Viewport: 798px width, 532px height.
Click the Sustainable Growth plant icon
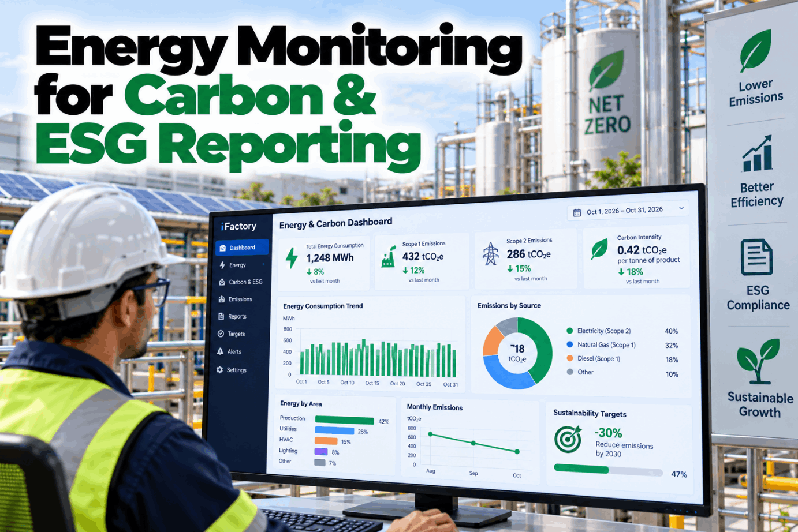click(758, 362)
